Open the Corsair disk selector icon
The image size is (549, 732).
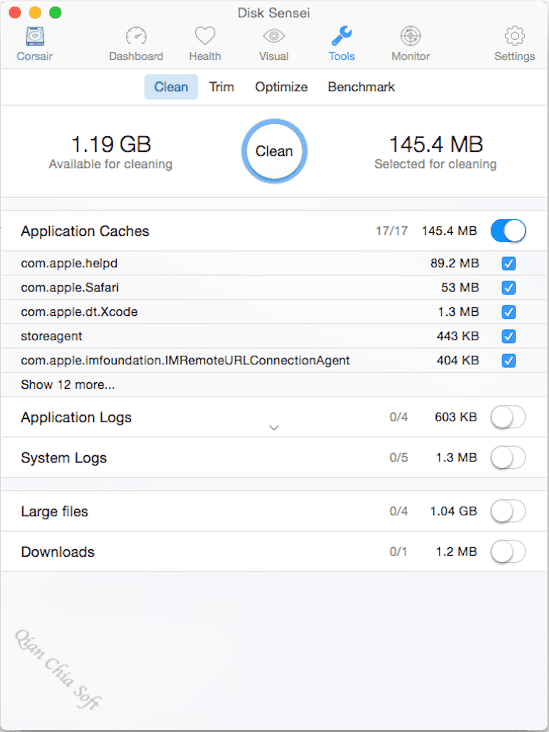[x=35, y=36]
